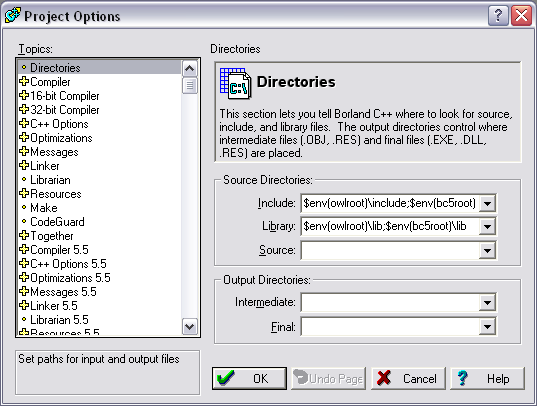This screenshot has height=406, width=537.
Task: Click the topics list scrollbar thumb
Action: [x=189, y=86]
